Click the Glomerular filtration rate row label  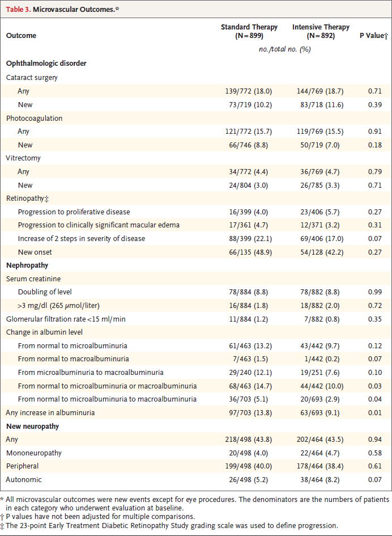[x=66, y=319]
